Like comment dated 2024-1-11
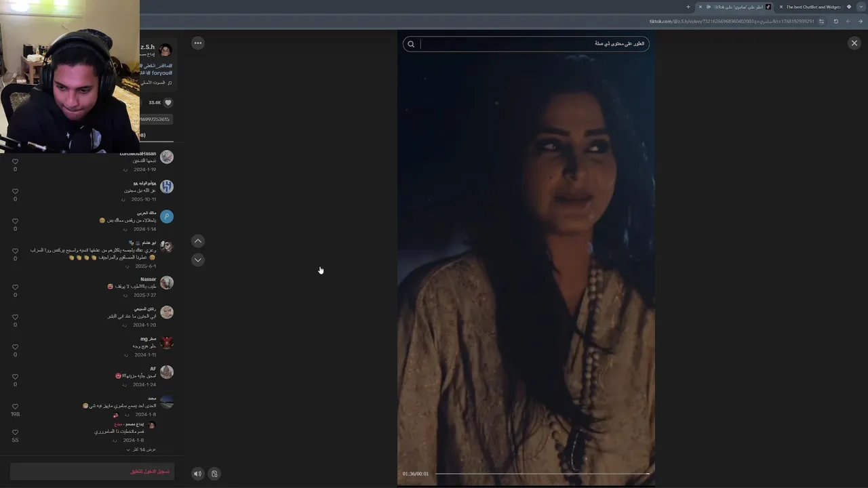868x488 pixels. click(15, 346)
